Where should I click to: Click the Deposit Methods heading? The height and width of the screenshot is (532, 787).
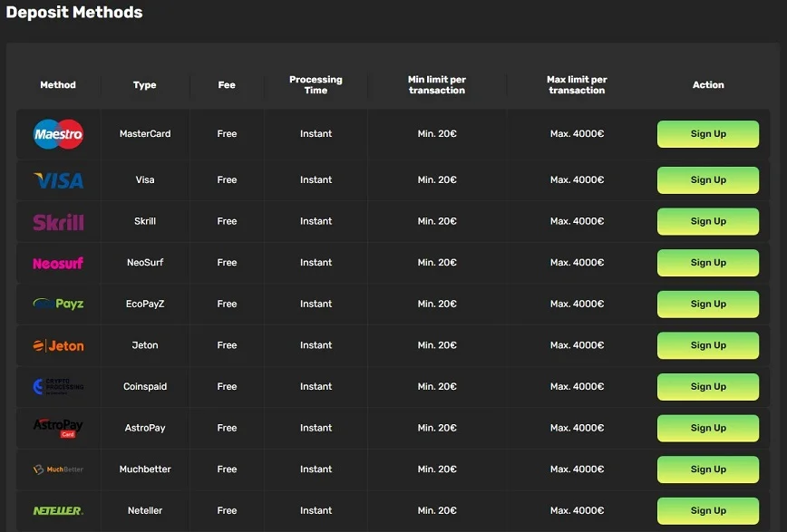tap(74, 12)
